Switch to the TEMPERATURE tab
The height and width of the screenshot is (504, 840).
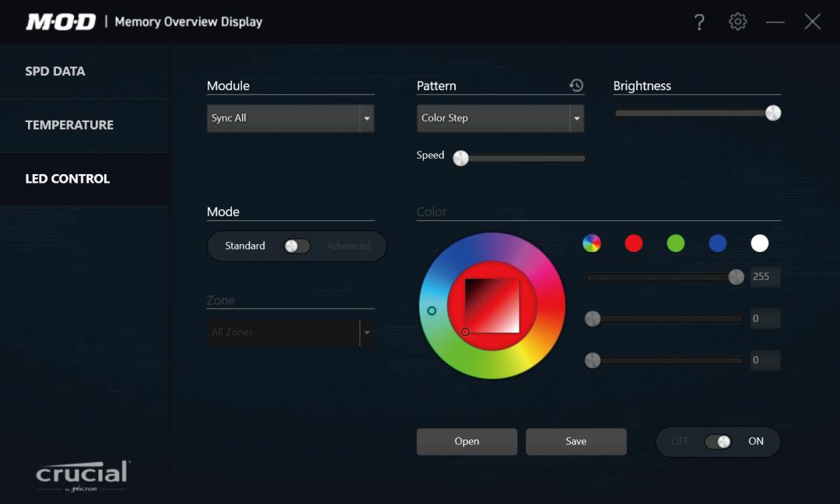(x=69, y=125)
